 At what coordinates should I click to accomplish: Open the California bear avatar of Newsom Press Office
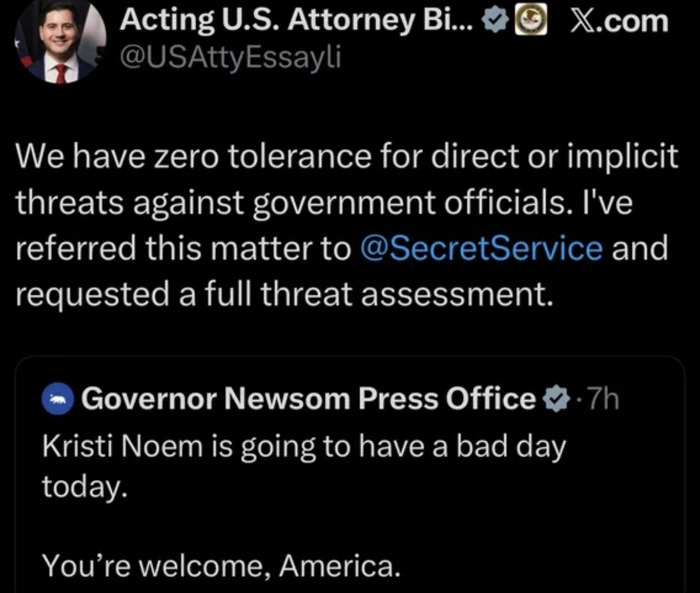pos(58,399)
